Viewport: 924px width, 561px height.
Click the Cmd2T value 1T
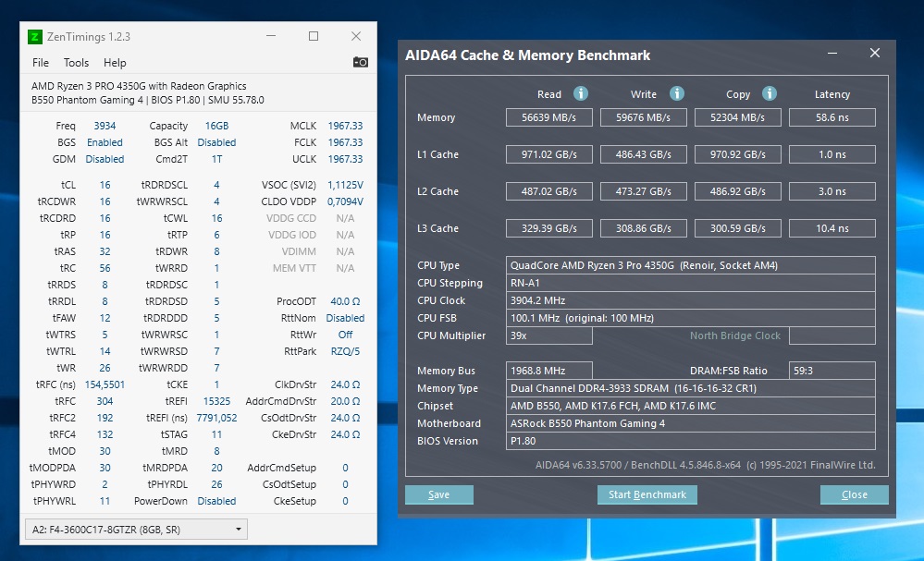tap(216, 159)
